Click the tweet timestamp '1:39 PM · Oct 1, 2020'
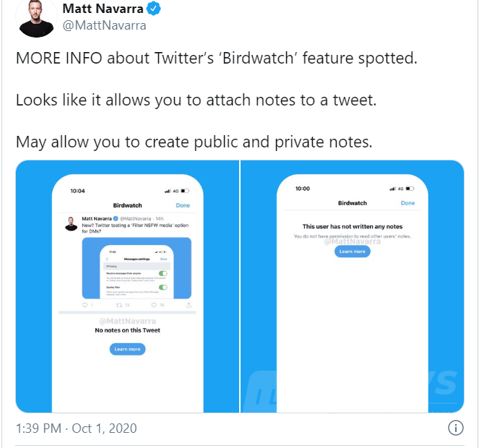479x448 pixels. 76,428
